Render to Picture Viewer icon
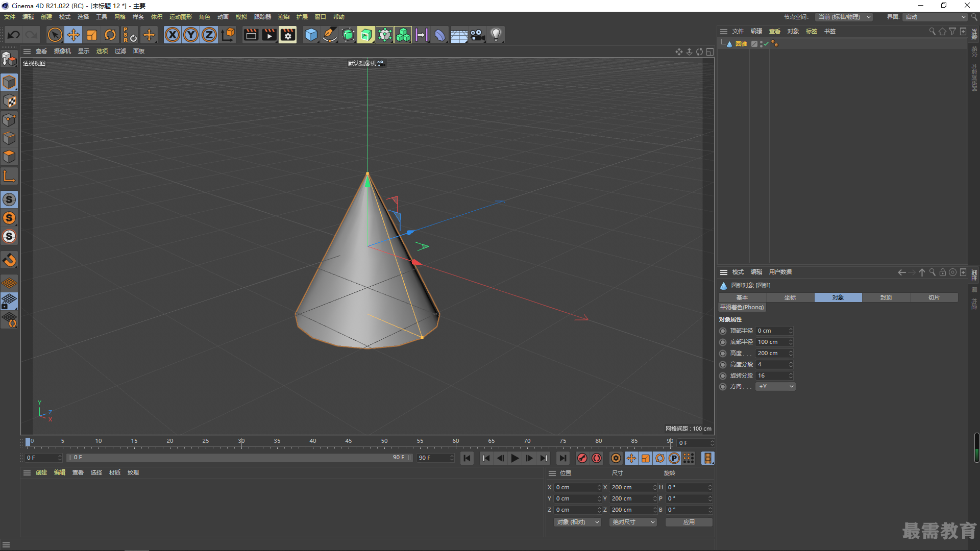 269,35
